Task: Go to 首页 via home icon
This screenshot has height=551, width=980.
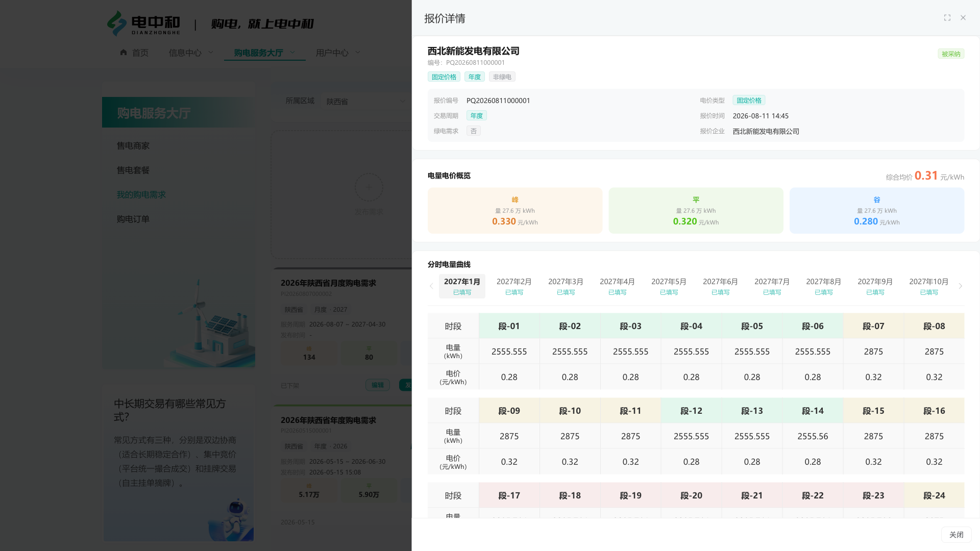Action: [124, 53]
